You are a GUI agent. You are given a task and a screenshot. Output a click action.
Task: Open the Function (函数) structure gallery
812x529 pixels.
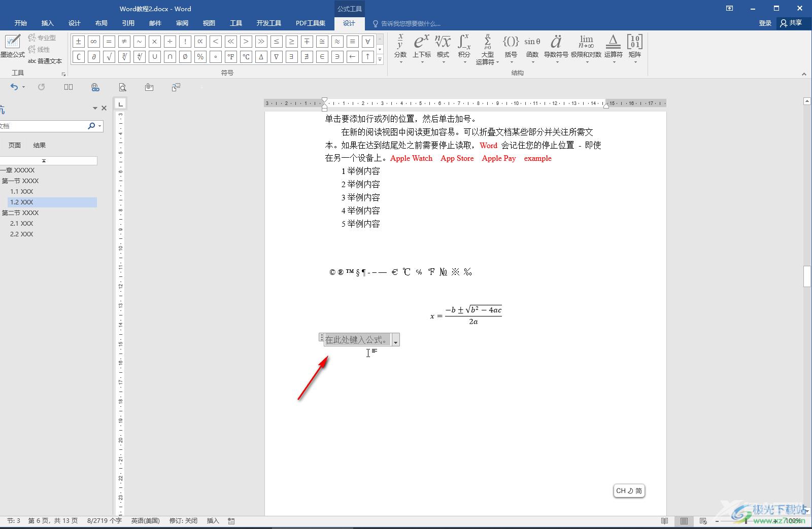(x=532, y=49)
